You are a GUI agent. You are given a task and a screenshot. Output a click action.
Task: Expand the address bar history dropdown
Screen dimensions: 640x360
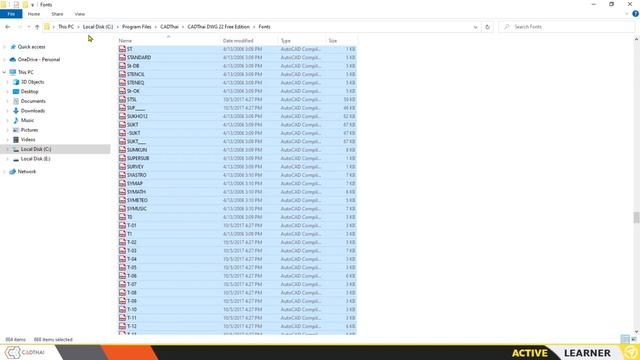click(x=476, y=27)
